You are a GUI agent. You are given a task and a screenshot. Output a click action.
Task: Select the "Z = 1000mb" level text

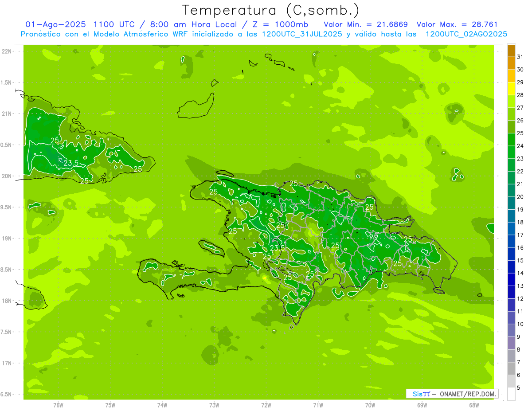[x=280, y=24]
